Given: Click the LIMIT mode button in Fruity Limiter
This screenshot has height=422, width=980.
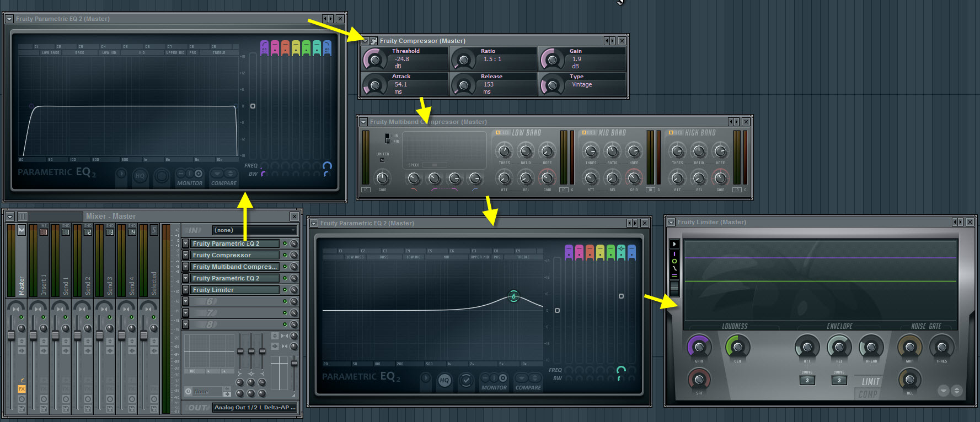Looking at the screenshot, I should click(x=870, y=381).
